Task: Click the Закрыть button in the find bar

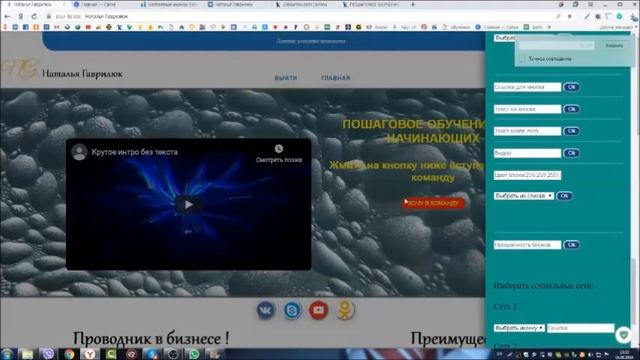Action: click(614, 45)
